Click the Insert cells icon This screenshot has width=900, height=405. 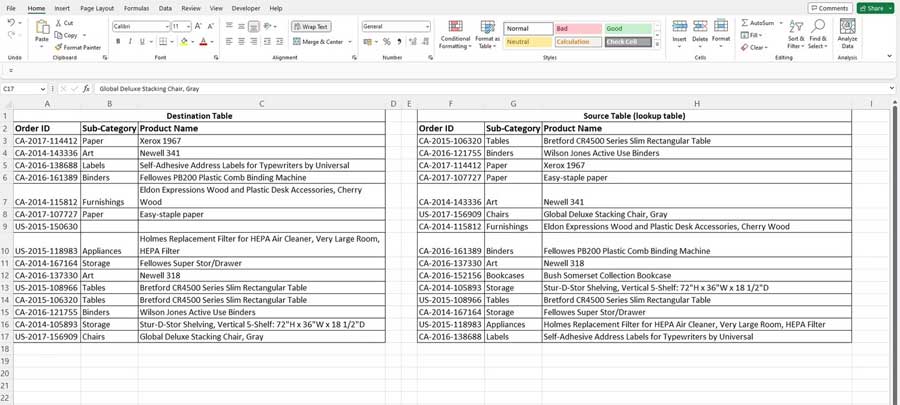[x=680, y=26]
